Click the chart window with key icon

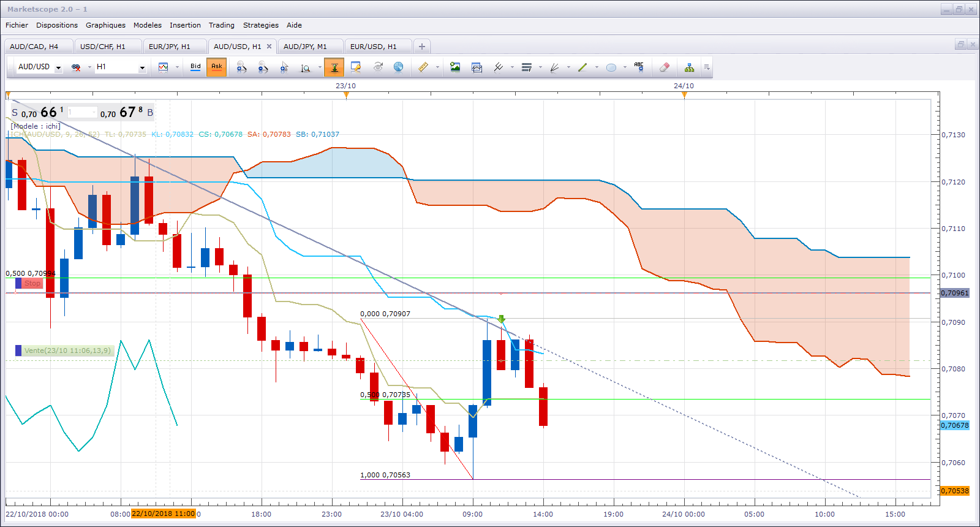tap(356, 67)
